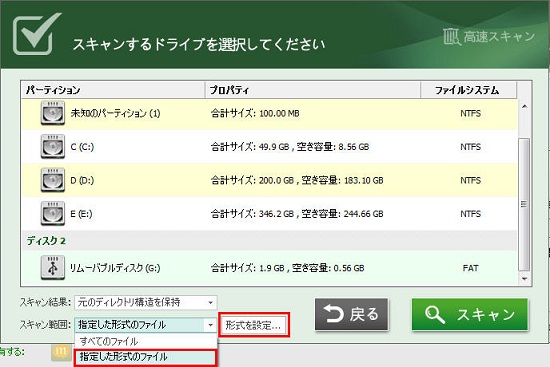
Task: Click NTFS cell in D (D:) row
Action: tap(470, 180)
